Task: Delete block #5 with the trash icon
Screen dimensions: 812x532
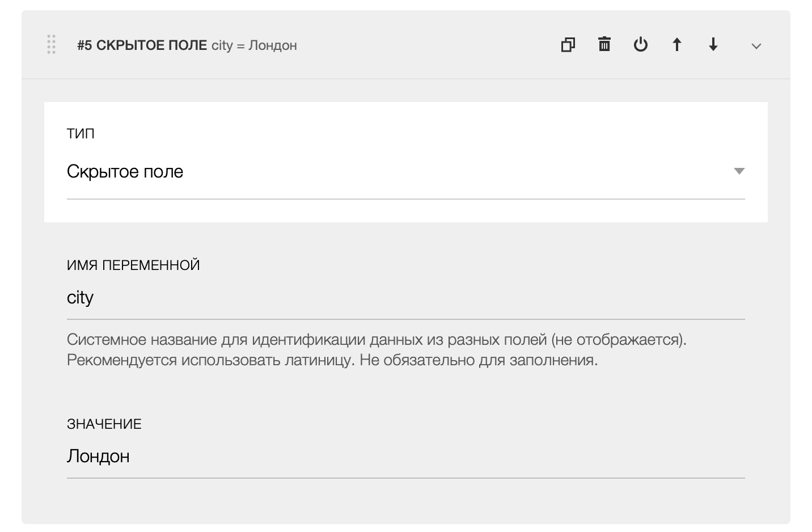Action: [x=604, y=44]
